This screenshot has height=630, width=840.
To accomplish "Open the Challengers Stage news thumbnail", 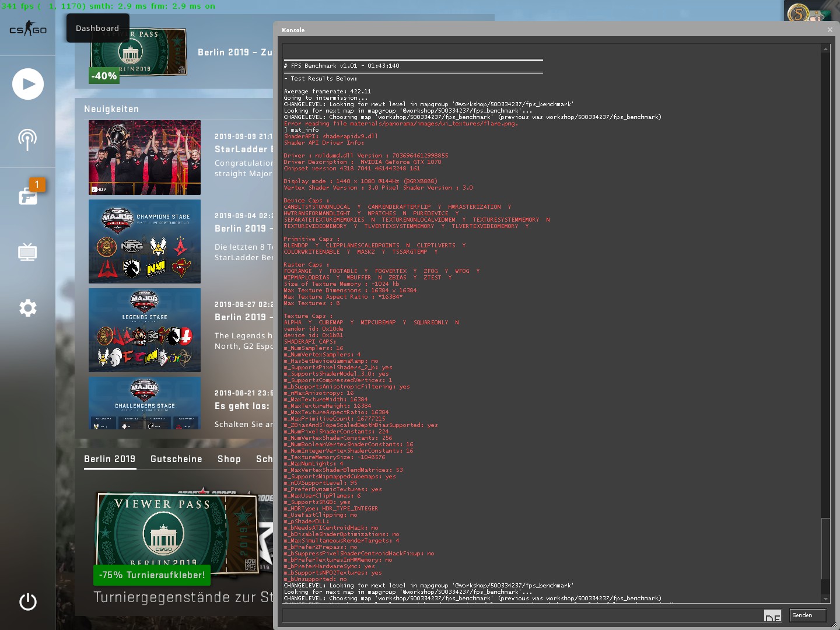I will tap(145, 403).
